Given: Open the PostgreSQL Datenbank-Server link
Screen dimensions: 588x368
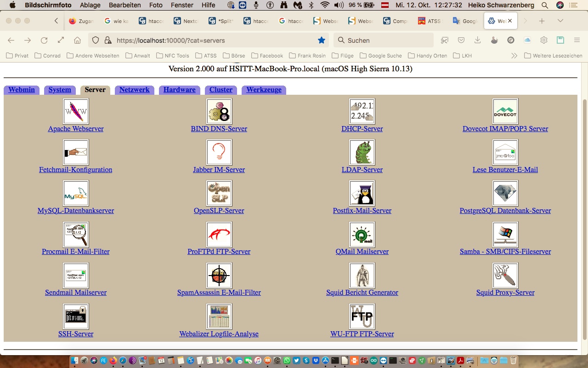Looking at the screenshot, I should coord(505,211).
